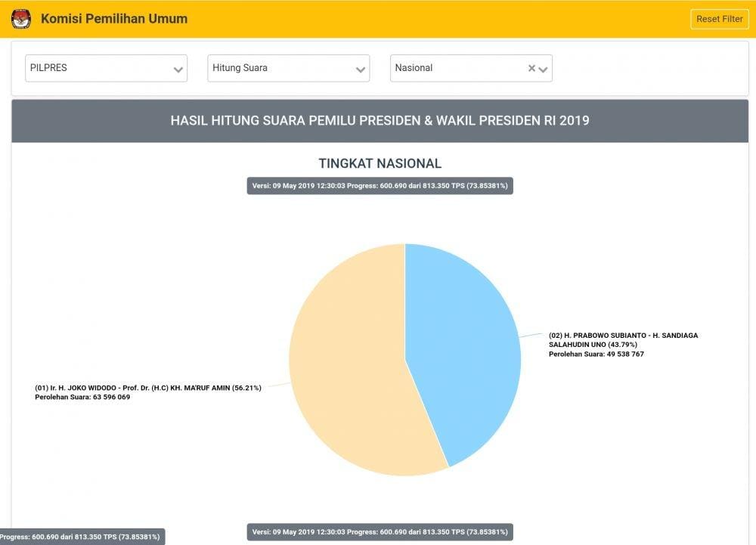Viewport: 756px width, 545px height.
Task: Click the version progress badge above the chart
Action: click(x=380, y=186)
